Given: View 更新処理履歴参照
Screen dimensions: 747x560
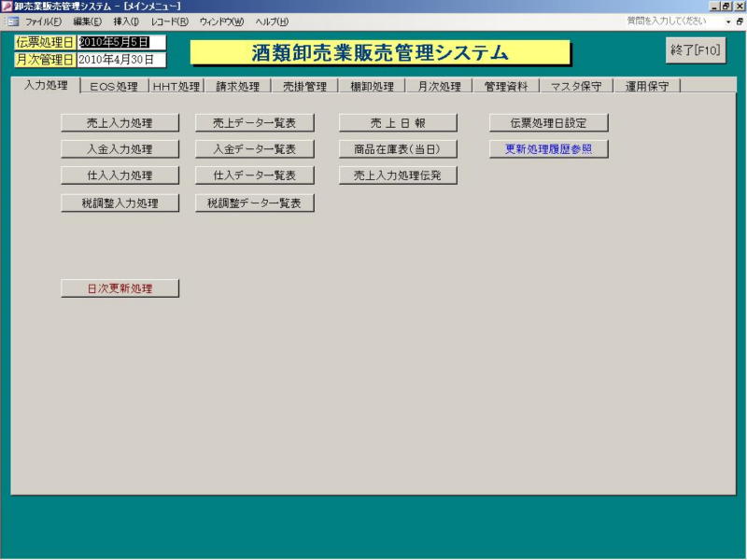Looking at the screenshot, I should click(x=548, y=148).
